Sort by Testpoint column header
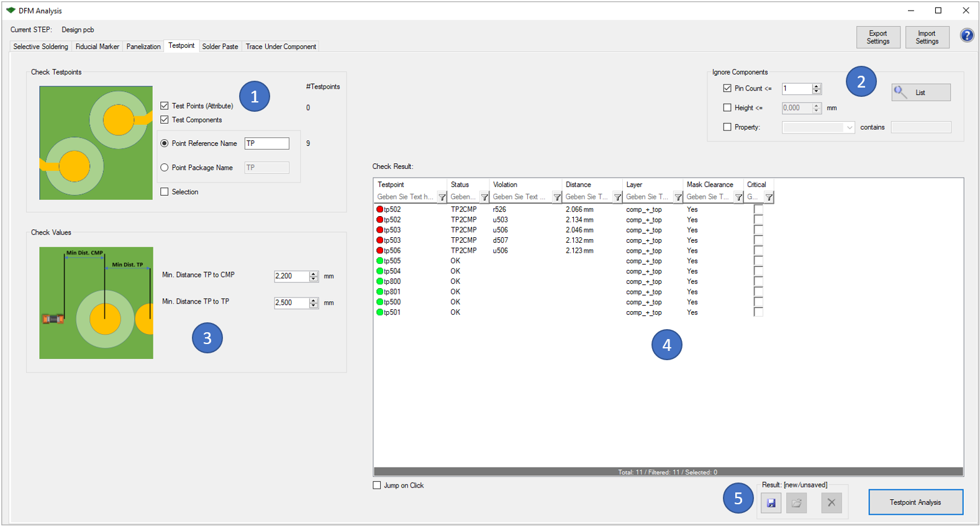 410,184
